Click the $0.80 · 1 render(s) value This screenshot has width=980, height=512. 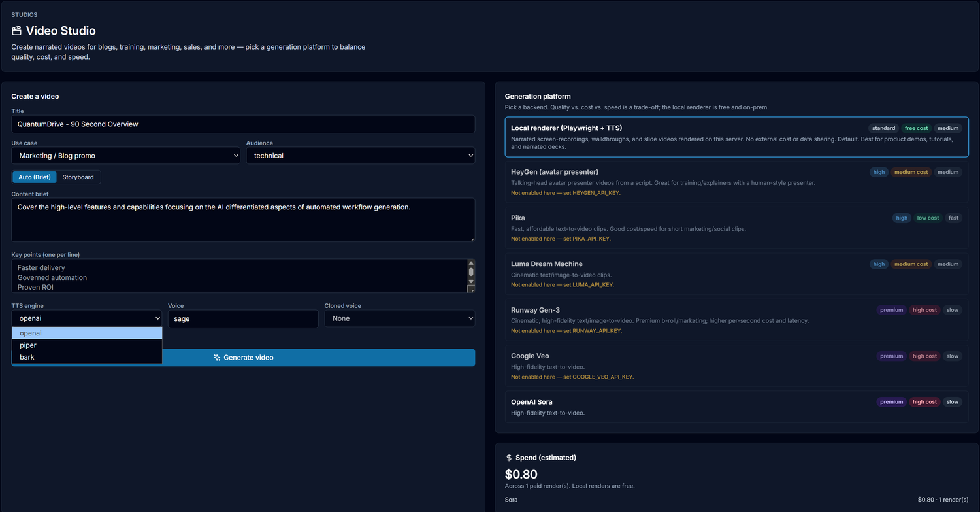pyautogui.click(x=943, y=500)
